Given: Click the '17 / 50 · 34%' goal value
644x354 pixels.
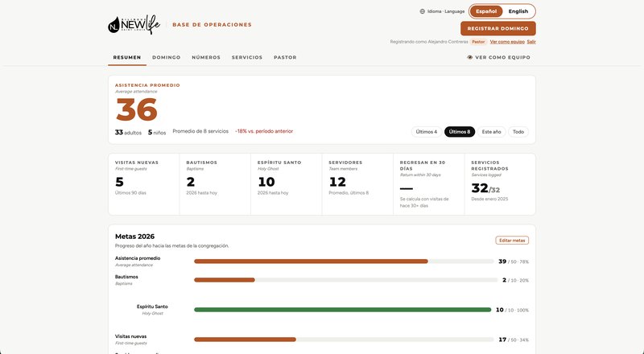Looking at the screenshot, I should point(514,340).
